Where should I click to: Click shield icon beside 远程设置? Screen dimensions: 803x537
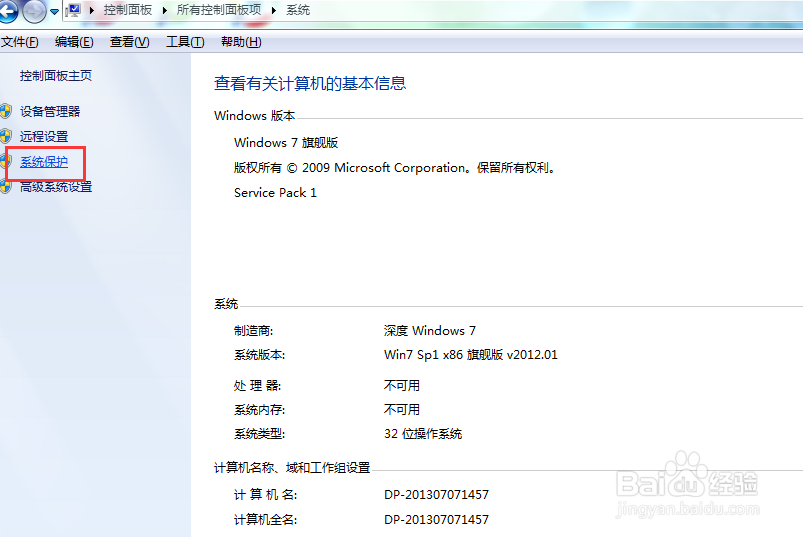point(6,136)
